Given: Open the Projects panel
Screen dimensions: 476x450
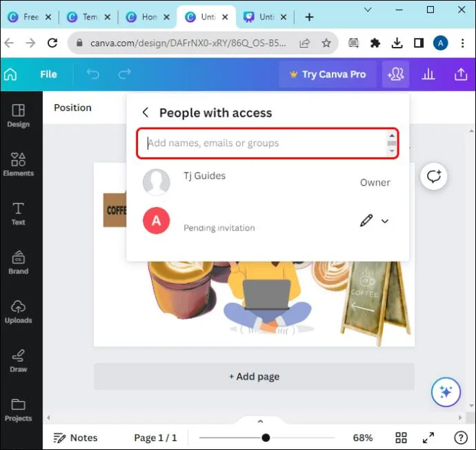Looking at the screenshot, I should [x=19, y=410].
